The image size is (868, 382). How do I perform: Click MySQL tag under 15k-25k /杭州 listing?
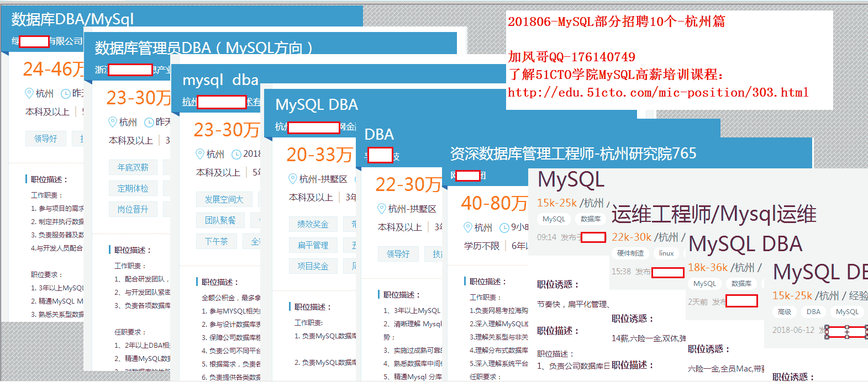tap(554, 219)
